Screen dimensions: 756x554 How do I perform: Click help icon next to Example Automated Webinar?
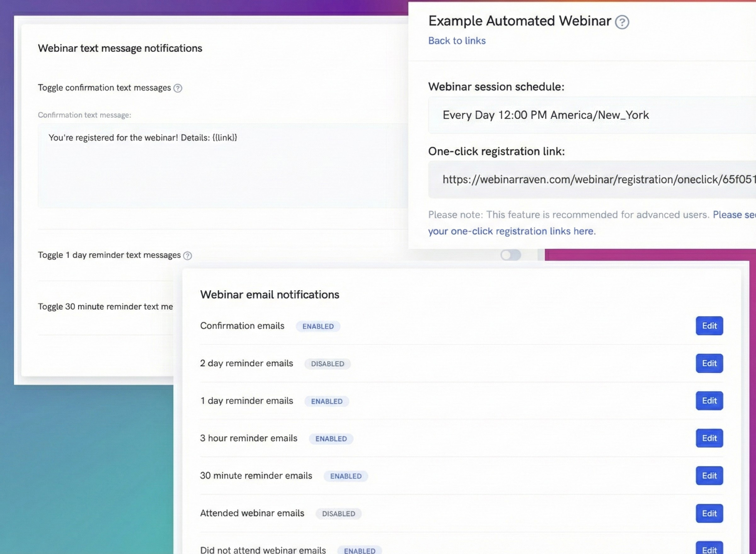622,22
